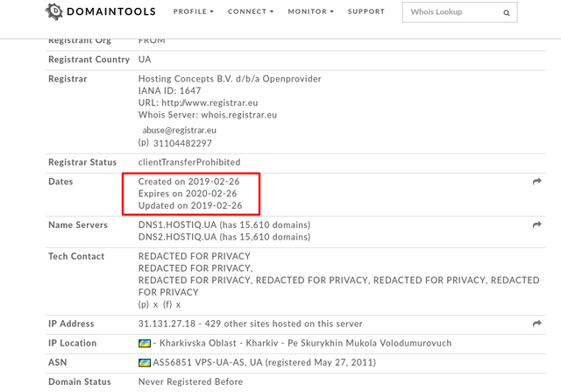The width and height of the screenshot is (561, 392).
Task: Click the Registrant Country value UA
Action: coord(145,60)
